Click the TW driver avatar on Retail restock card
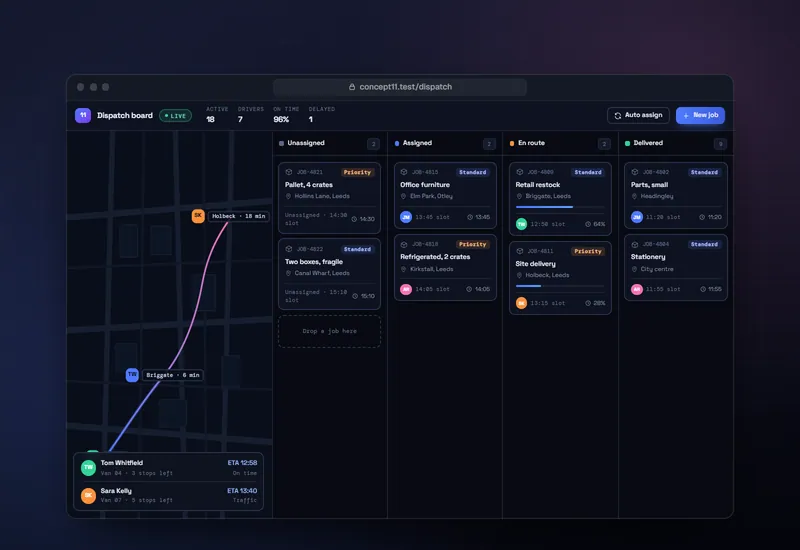The height and width of the screenshot is (550, 800). click(x=521, y=224)
